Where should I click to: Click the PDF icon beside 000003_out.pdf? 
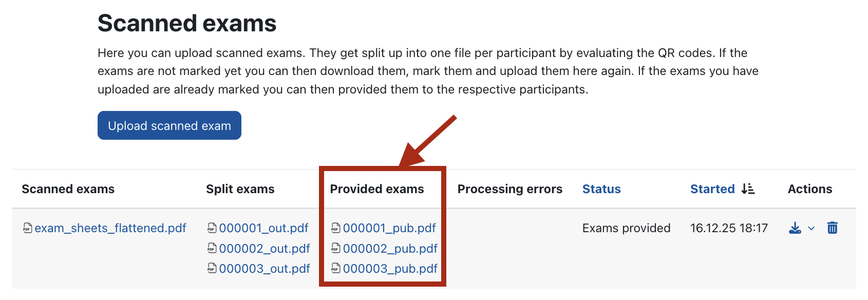(212, 269)
